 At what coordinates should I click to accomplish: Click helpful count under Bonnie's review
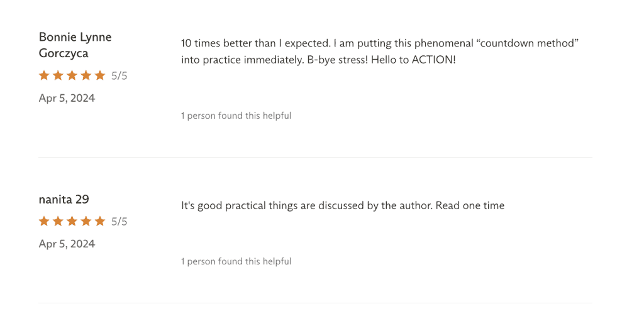pyautogui.click(x=236, y=116)
